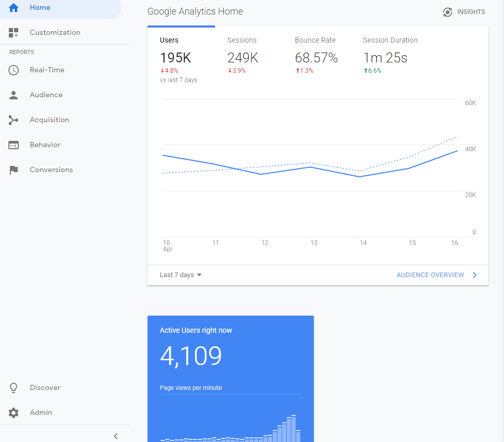Viewport: 504px width, 442px height.
Task: Expand the Acquisition reports section
Action: 64,120
